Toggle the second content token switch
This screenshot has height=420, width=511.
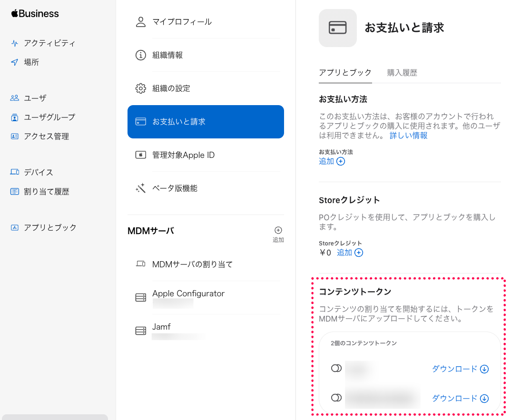(336, 398)
